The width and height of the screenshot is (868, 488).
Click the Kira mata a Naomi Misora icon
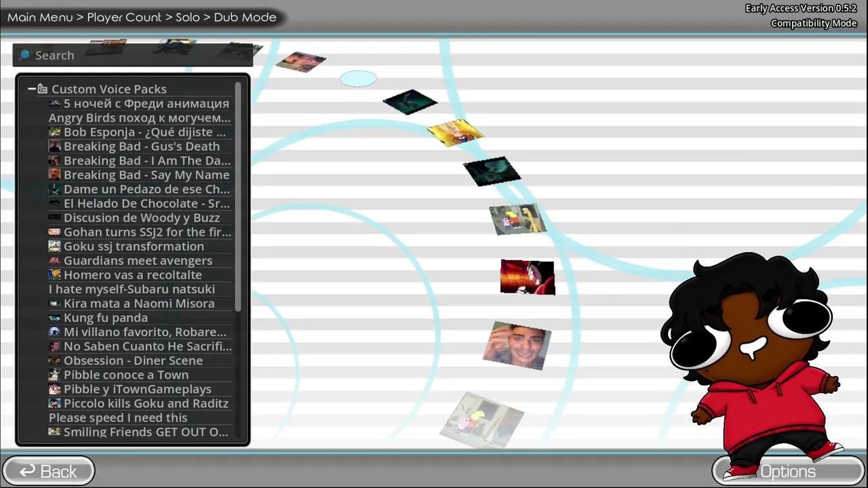click(x=55, y=304)
